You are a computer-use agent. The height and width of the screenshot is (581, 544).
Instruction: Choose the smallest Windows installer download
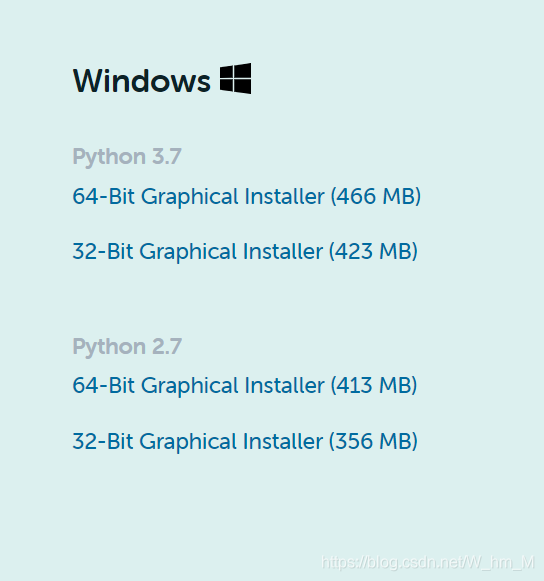[245, 441]
